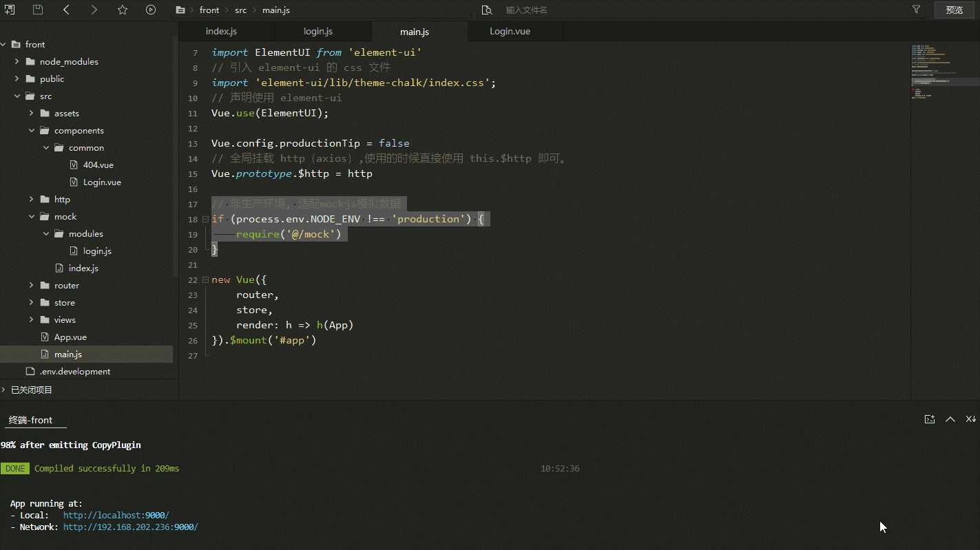Click the run play icon in toolbar

coord(151,10)
